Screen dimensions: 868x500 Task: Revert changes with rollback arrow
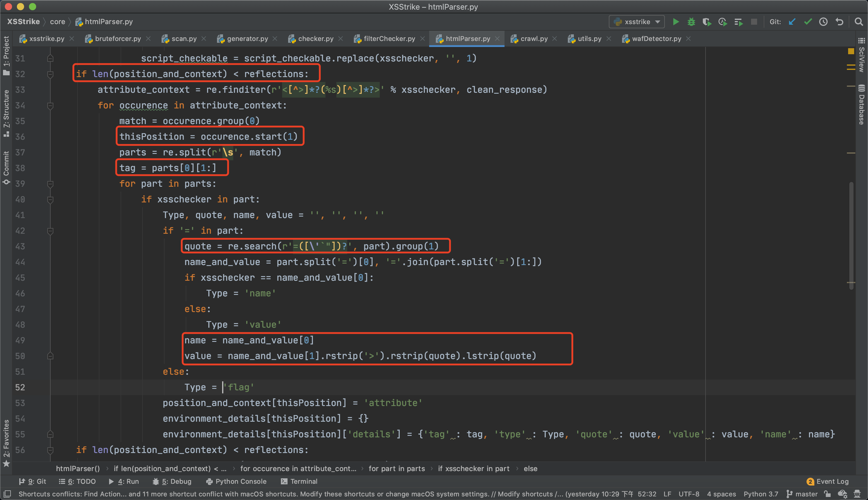click(839, 22)
